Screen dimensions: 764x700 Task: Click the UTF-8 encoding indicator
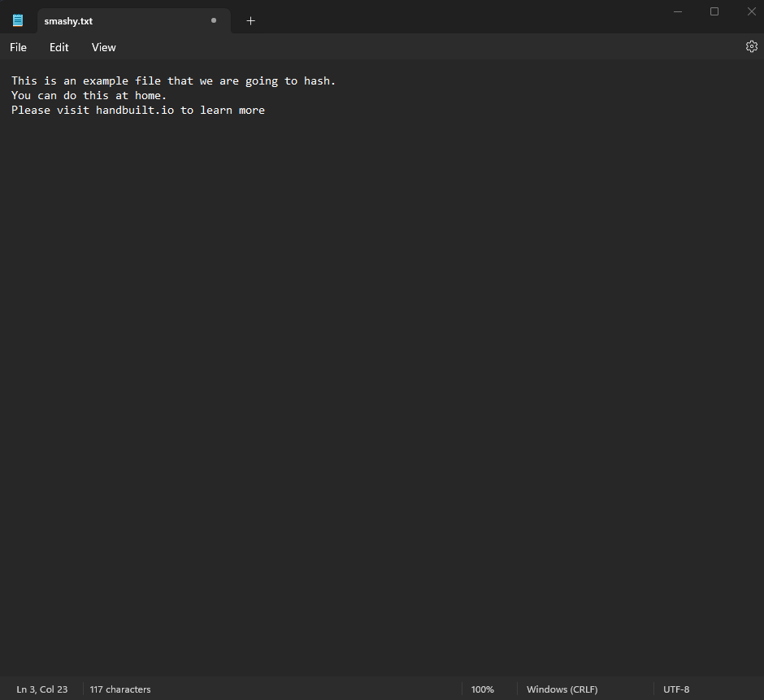point(675,689)
